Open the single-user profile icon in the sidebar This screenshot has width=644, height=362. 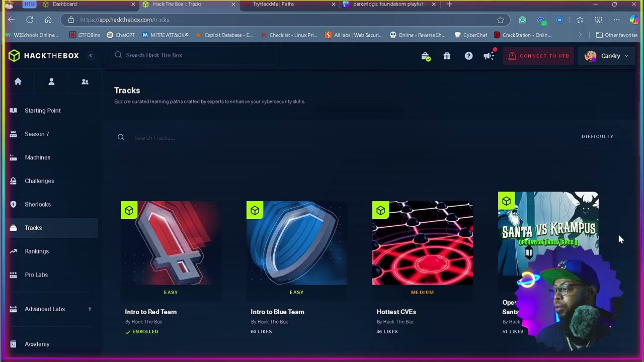click(x=51, y=81)
